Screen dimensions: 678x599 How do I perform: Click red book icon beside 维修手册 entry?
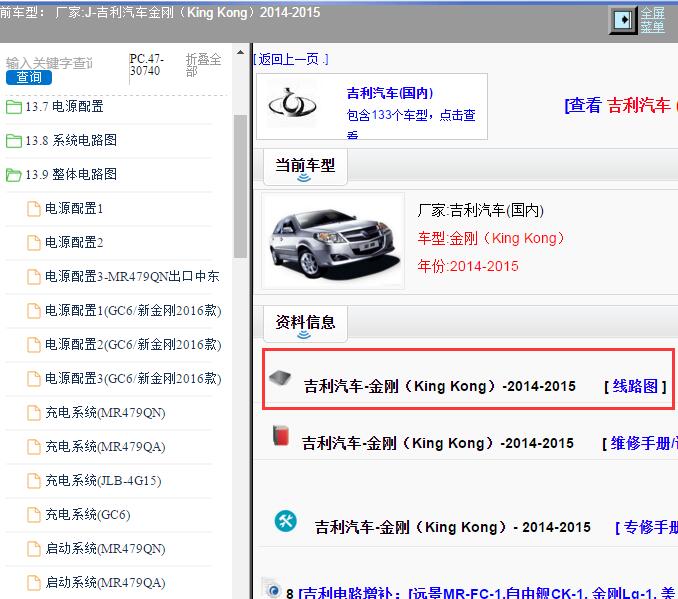(x=281, y=436)
